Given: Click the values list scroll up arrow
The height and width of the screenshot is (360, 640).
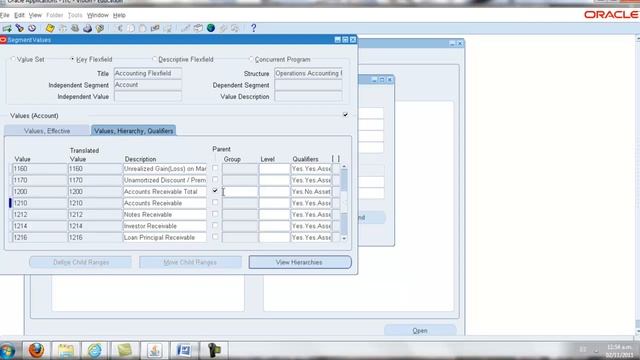Looking at the screenshot, I should point(344,167).
